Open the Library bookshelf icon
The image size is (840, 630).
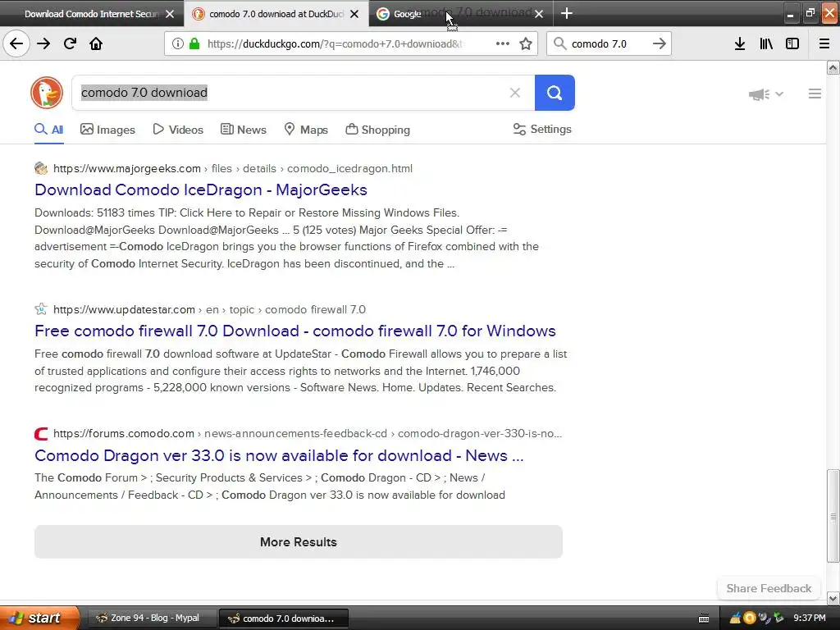click(766, 43)
